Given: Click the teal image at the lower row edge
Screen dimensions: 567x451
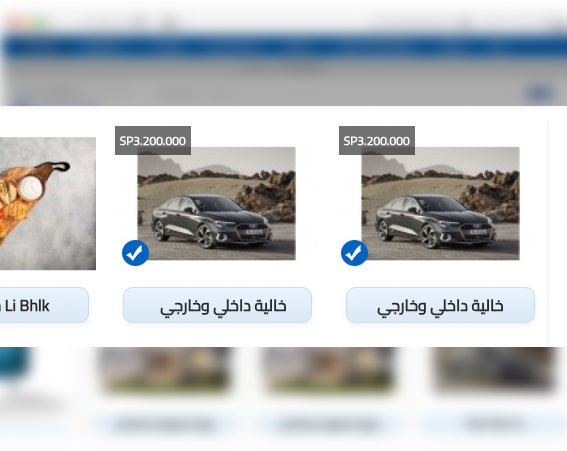Looking at the screenshot, I should (14, 364).
